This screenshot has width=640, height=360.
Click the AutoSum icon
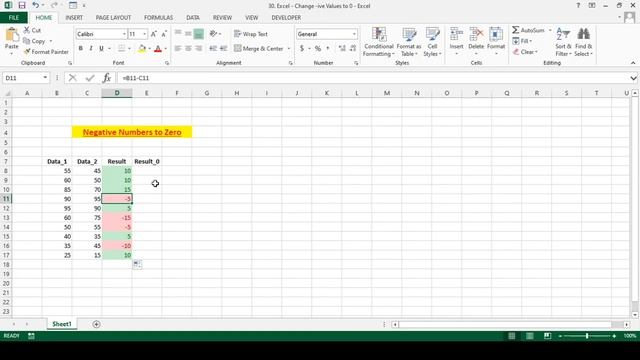[516, 30]
